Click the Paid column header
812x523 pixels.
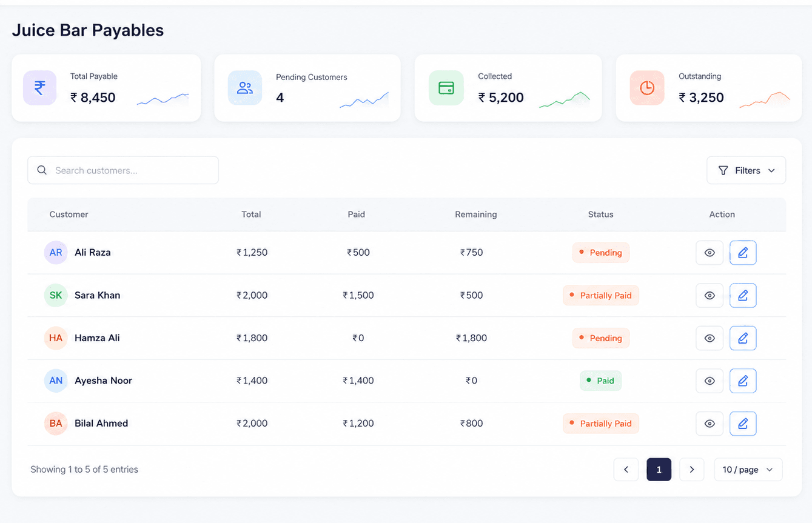[x=357, y=215]
